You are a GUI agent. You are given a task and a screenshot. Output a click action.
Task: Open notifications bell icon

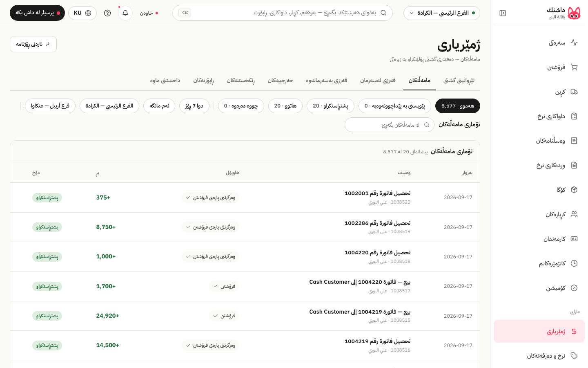click(x=125, y=13)
